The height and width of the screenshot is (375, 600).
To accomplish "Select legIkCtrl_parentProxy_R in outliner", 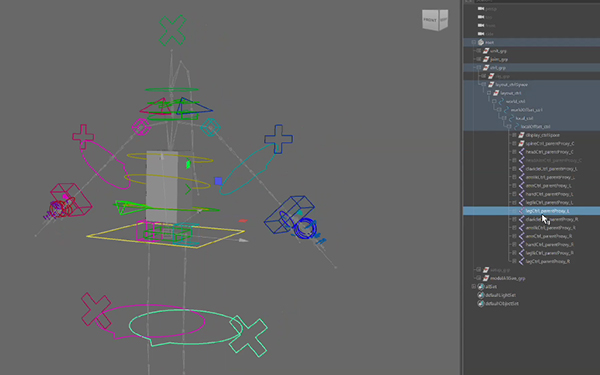I will [x=549, y=253].
